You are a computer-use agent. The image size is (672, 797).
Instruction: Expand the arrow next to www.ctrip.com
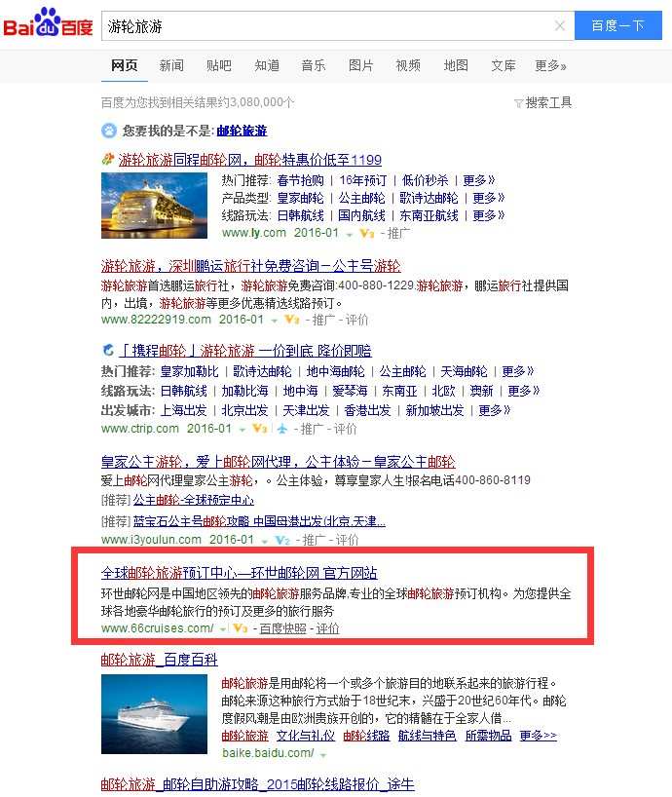tap(243, 430)
